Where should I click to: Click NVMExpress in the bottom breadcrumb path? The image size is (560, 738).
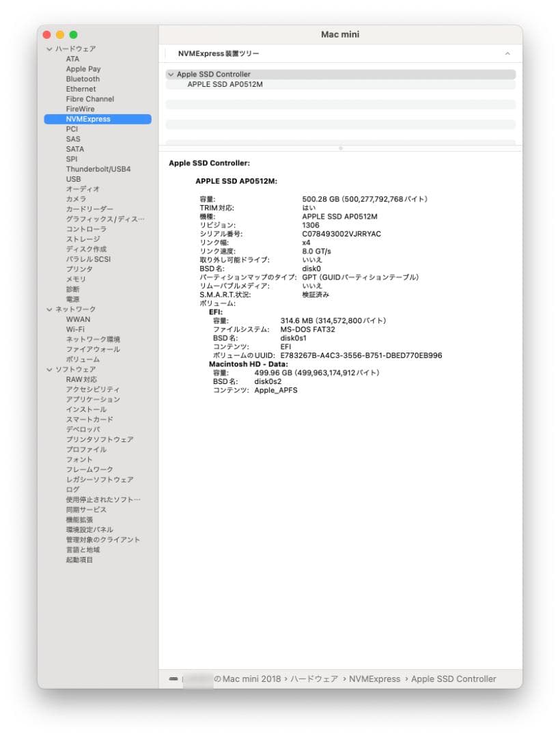pos(375,679)
